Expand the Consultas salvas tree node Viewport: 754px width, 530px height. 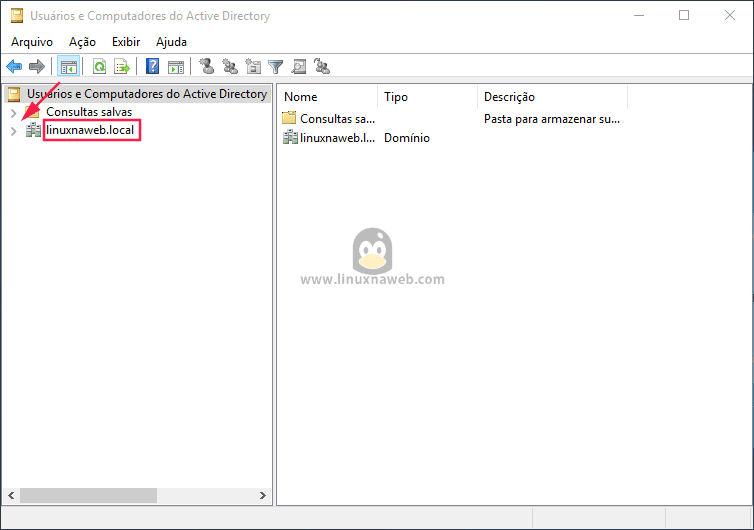[13, 112]
